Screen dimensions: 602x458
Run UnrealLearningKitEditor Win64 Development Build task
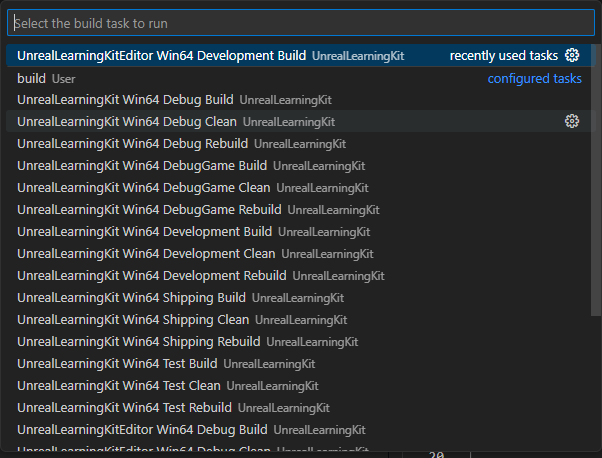click(x=301, y=56)
